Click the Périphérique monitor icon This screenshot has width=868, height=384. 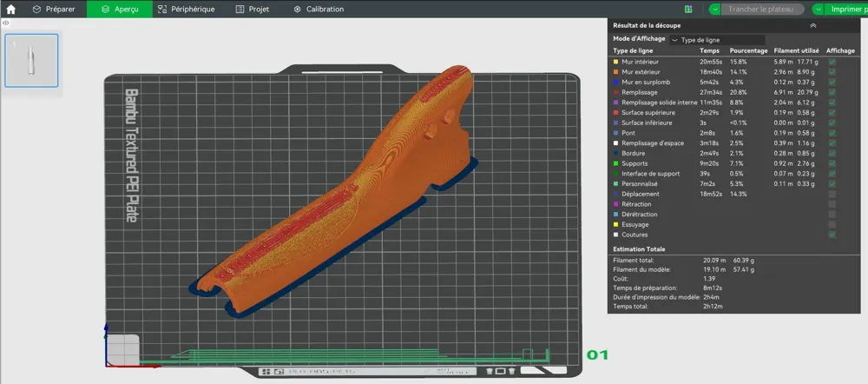[161, 10]
